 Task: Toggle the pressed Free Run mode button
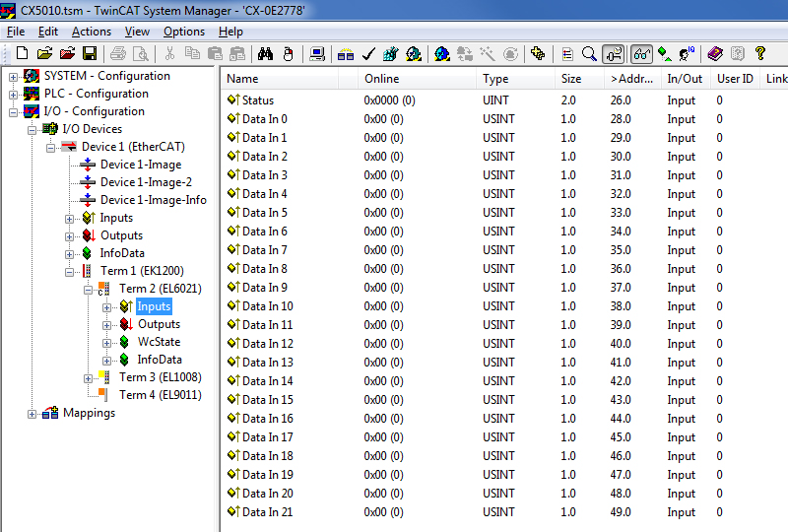pyautogui.click(x=614, y=53)
